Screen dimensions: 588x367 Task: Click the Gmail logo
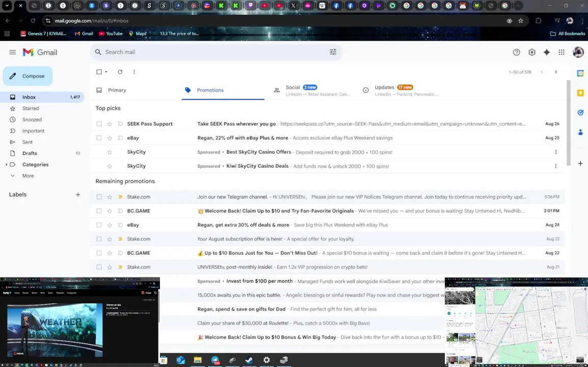(40, 52)
